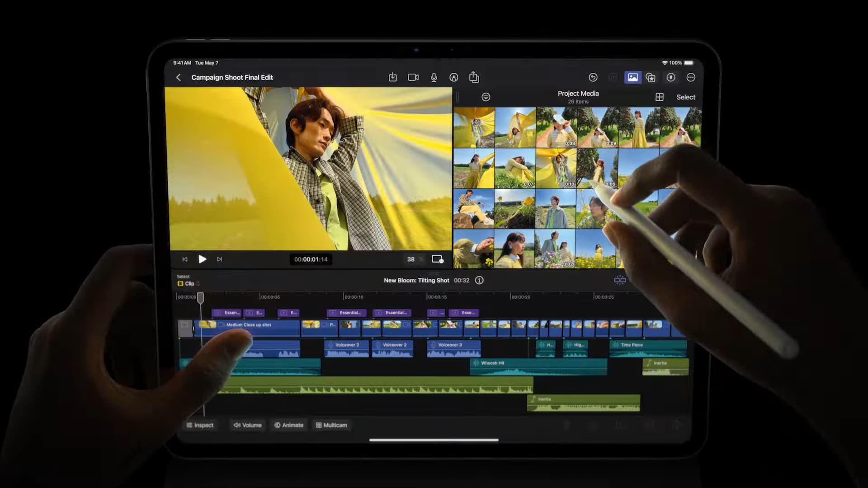Click the battery 100% indicator

point(681,63)
